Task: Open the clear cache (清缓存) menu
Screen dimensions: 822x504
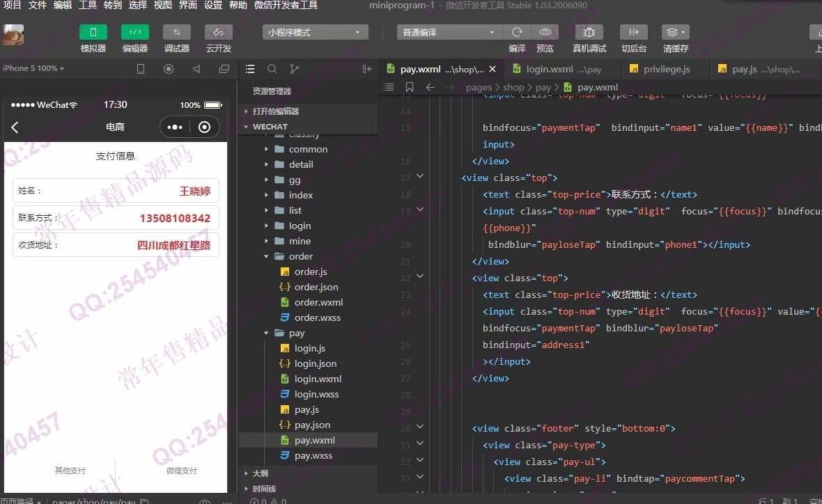Action: (675, 33)
